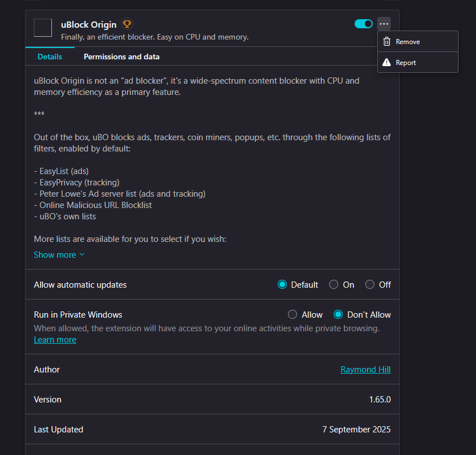Click the extension tagline under the title
This screenshot has height=455, width=476.
pyautogui.click(x=155, y=37)
